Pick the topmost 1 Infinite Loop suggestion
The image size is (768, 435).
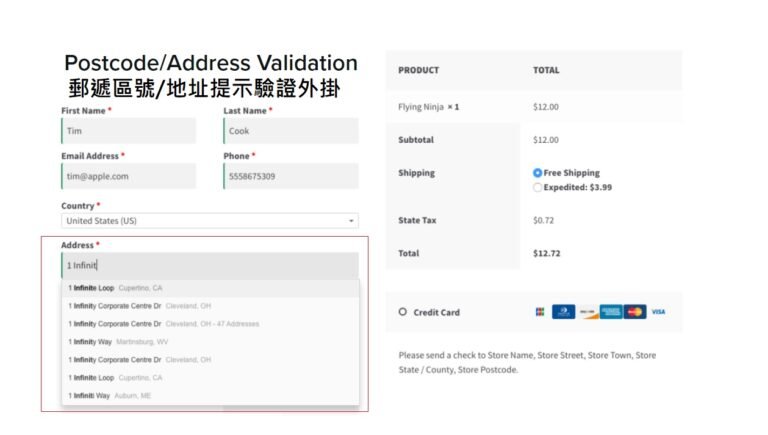click(x=115, y=288)
